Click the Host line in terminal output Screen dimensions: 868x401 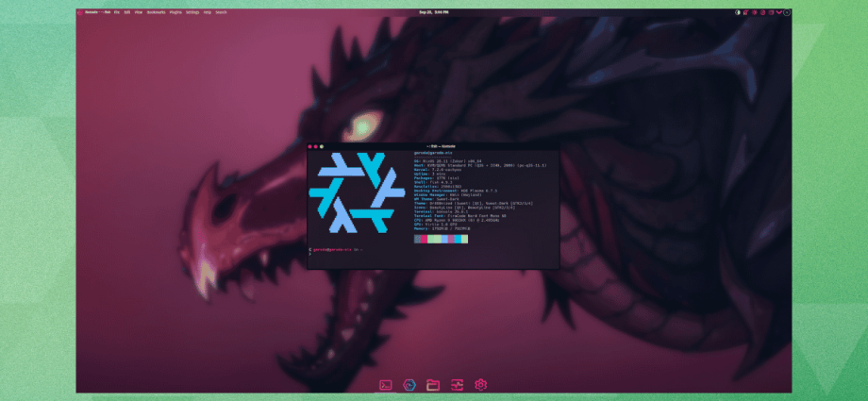pyautogui.click(x=480, y=166)
